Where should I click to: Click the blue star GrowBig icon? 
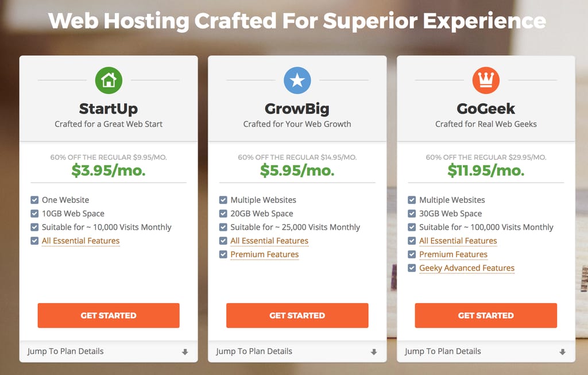pos(297,80)
